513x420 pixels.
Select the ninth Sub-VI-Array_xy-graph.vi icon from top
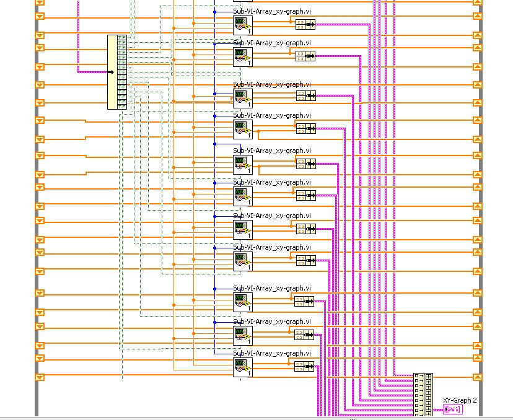point(243,302)
